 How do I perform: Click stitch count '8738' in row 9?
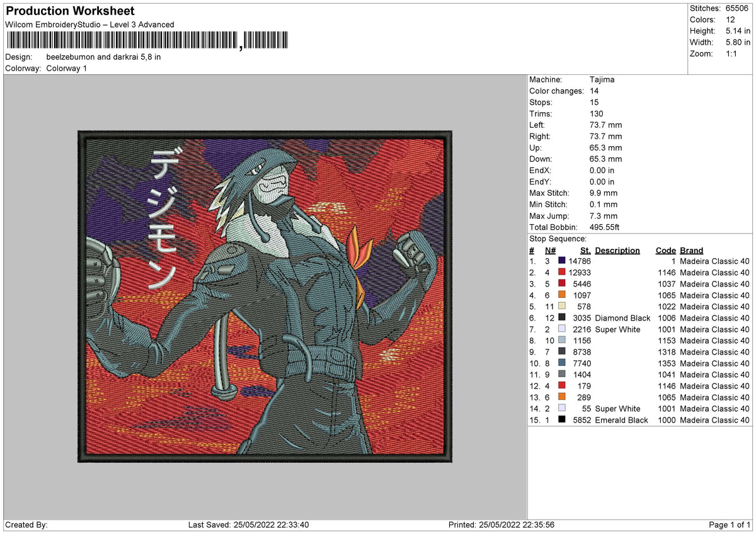(x=582, y=351)
